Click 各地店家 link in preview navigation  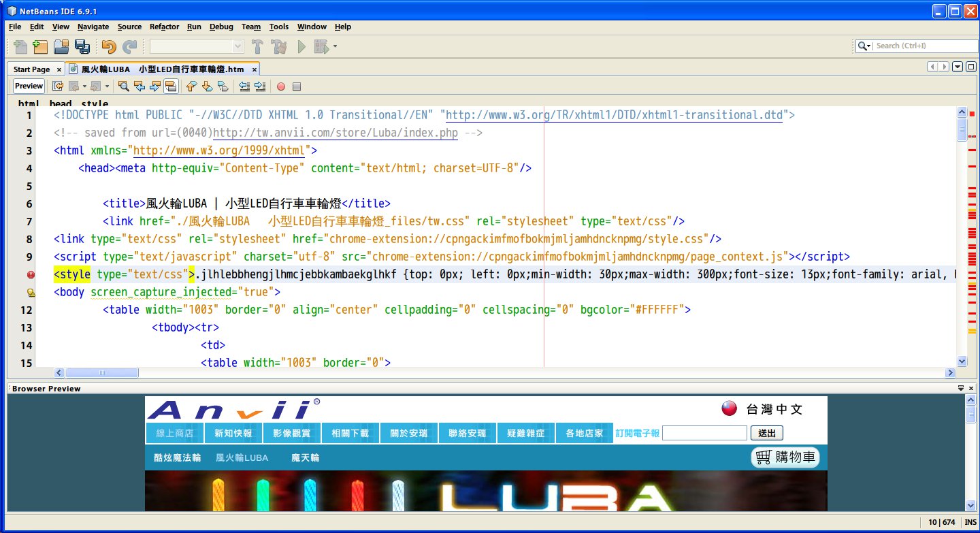click(584, 433)
